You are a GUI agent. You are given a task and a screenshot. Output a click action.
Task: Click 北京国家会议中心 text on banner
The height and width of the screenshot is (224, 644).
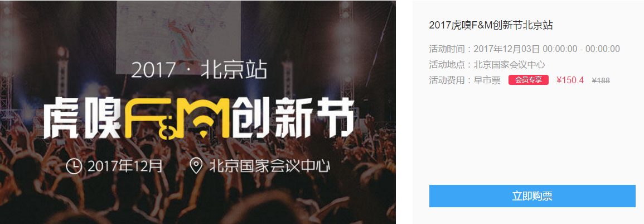tap(270, 166)
